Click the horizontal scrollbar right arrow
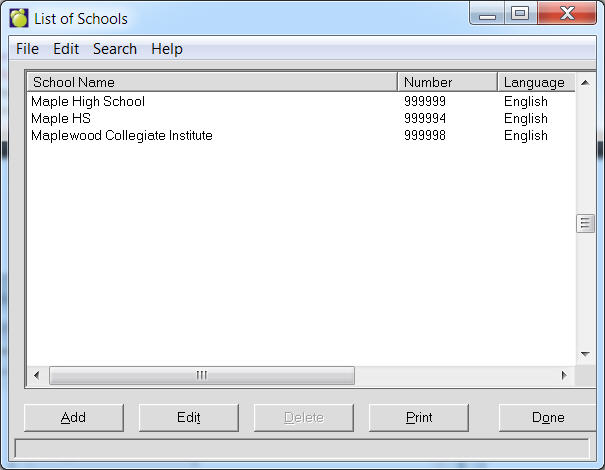The image size is (605, 470). click(x=564, y=375)
